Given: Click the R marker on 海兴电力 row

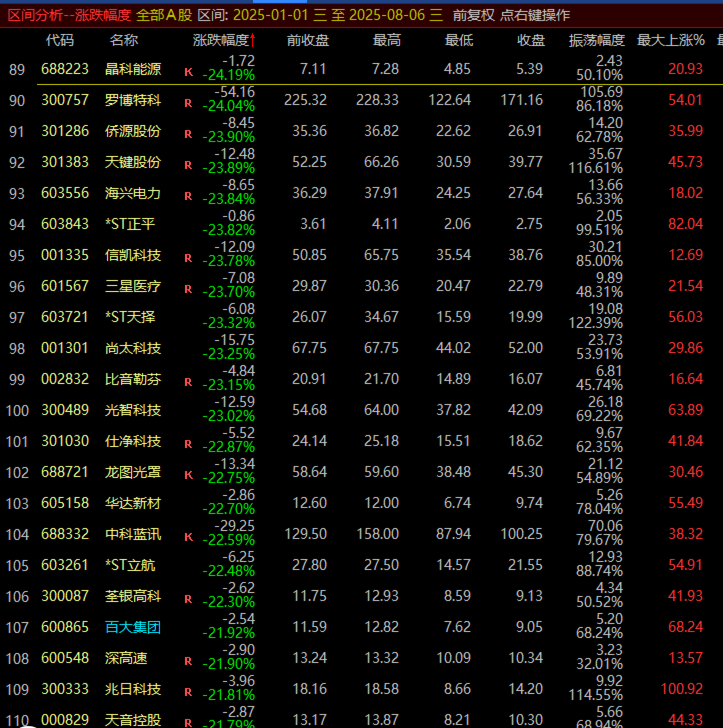Looking at the screenshot, I should 188,196.
